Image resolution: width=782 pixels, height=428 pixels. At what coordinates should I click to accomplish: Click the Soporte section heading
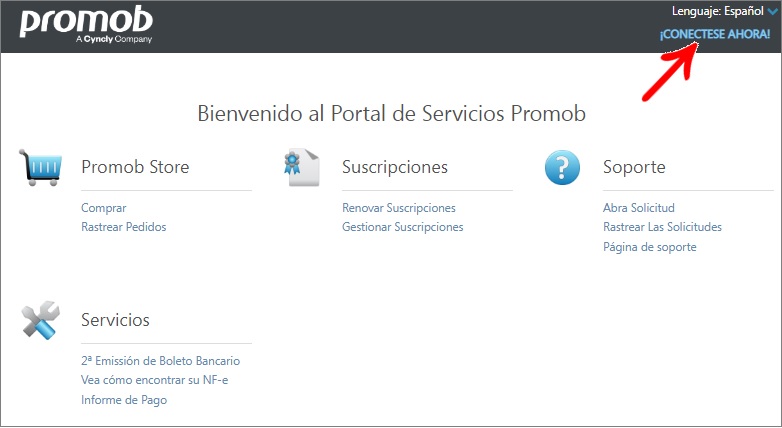tap(634, 167)
